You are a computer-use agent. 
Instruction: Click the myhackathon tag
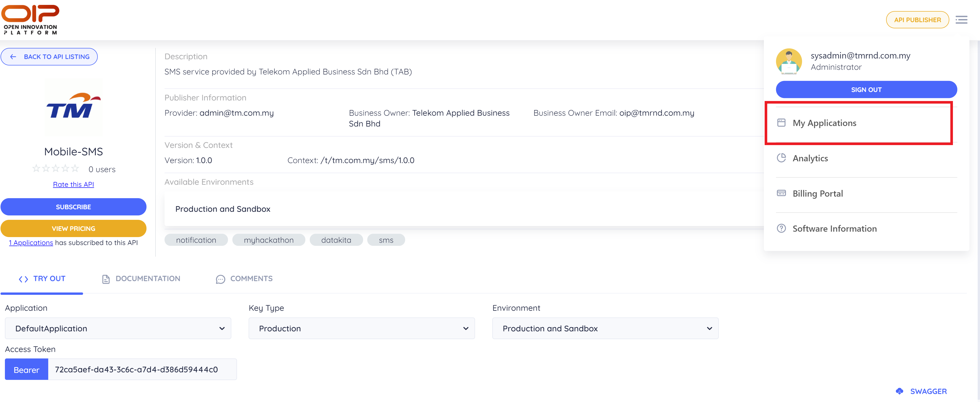click(x=268, y=240)
